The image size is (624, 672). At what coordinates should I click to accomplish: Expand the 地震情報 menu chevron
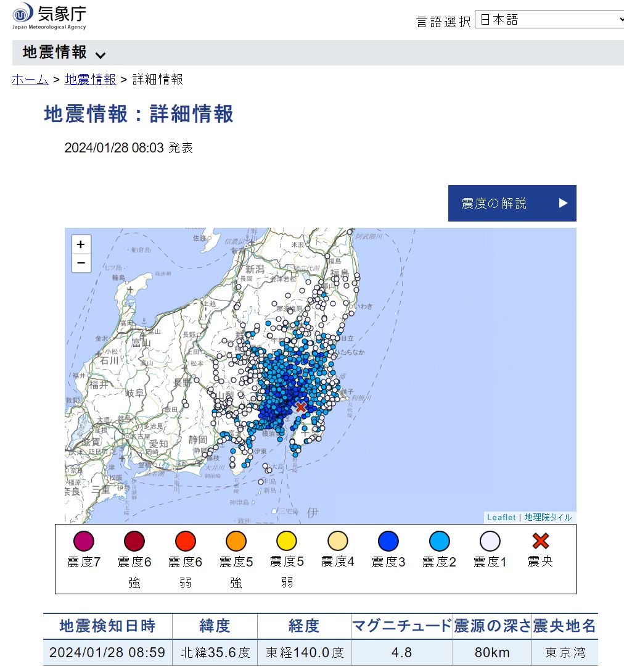101,55
